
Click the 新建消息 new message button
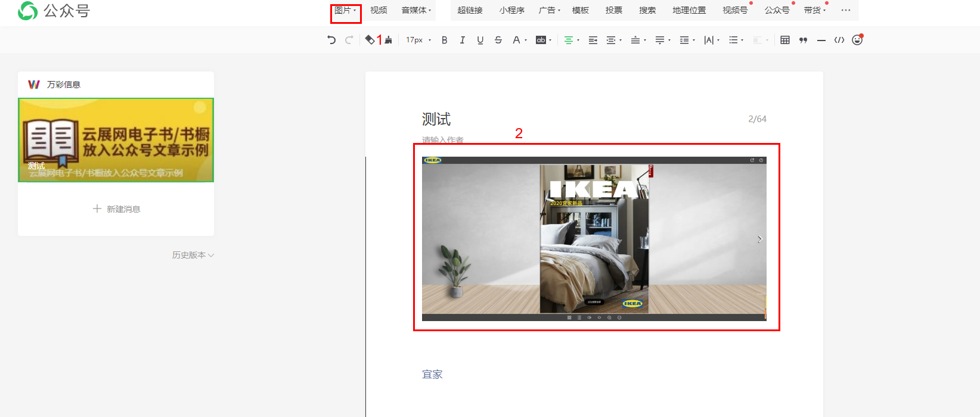click(x=116, y=209)
